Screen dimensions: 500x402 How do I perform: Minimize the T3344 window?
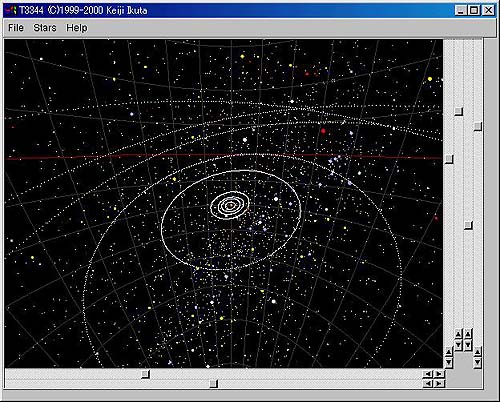[460, 10]
